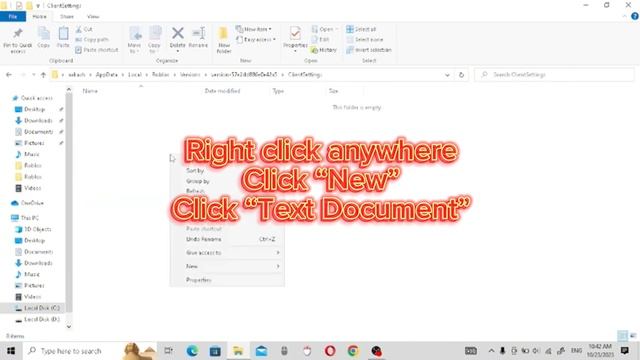Click Roblox in the address path
640x360 pixels.
160,75
